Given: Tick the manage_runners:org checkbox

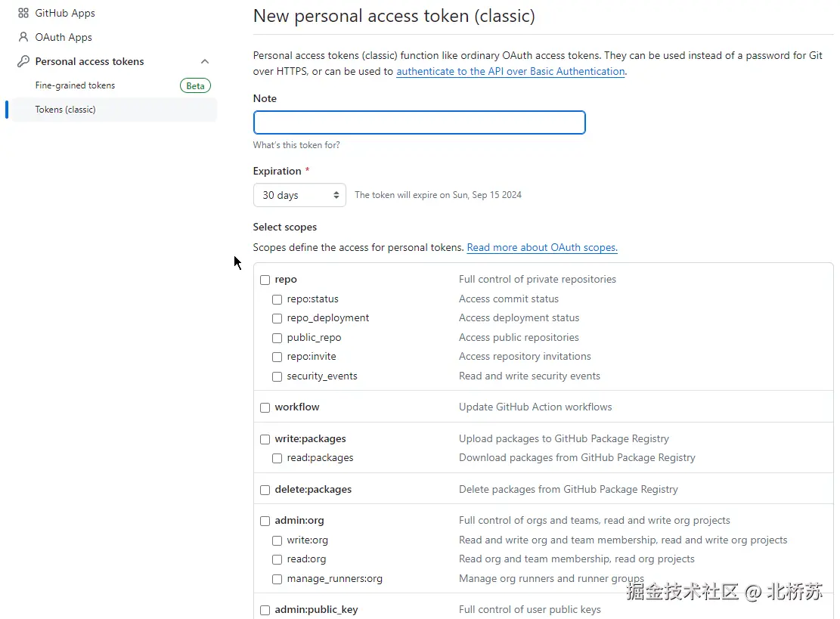Looking at the screenshot, I should point(277,579).
